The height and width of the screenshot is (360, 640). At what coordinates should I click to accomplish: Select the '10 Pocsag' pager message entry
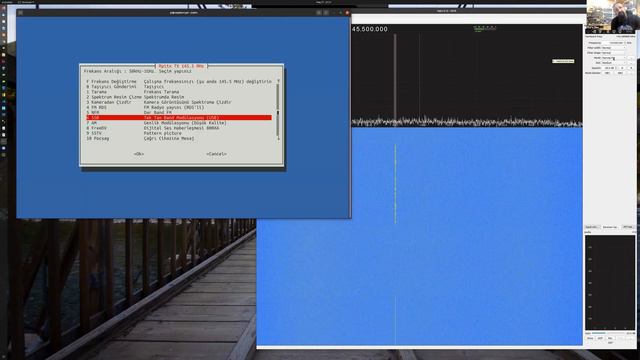(179, 138)
